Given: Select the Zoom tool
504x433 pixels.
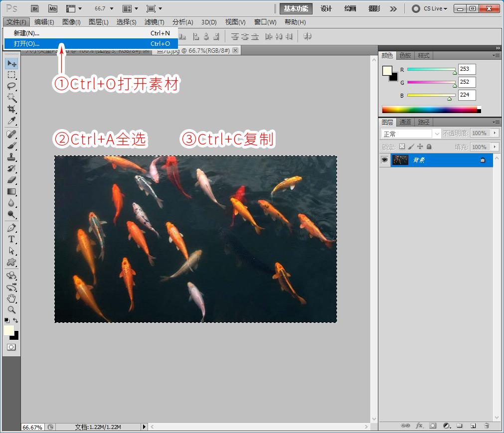Looking at the screenshot, I should tap(11, 309).
